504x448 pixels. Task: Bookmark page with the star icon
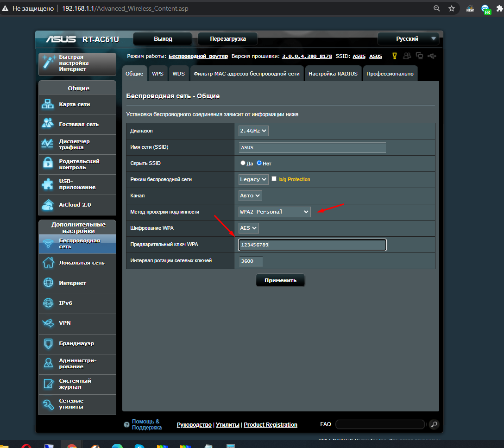point(452,9)
